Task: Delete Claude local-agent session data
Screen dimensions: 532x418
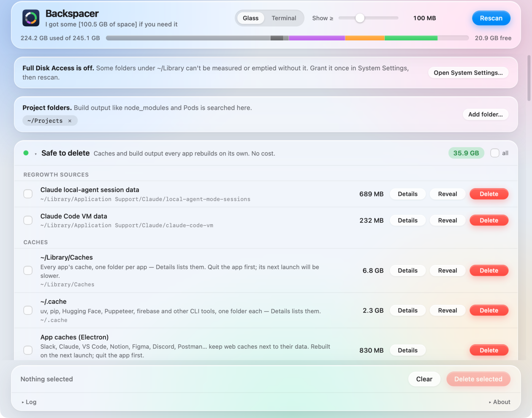Action: 489,194
